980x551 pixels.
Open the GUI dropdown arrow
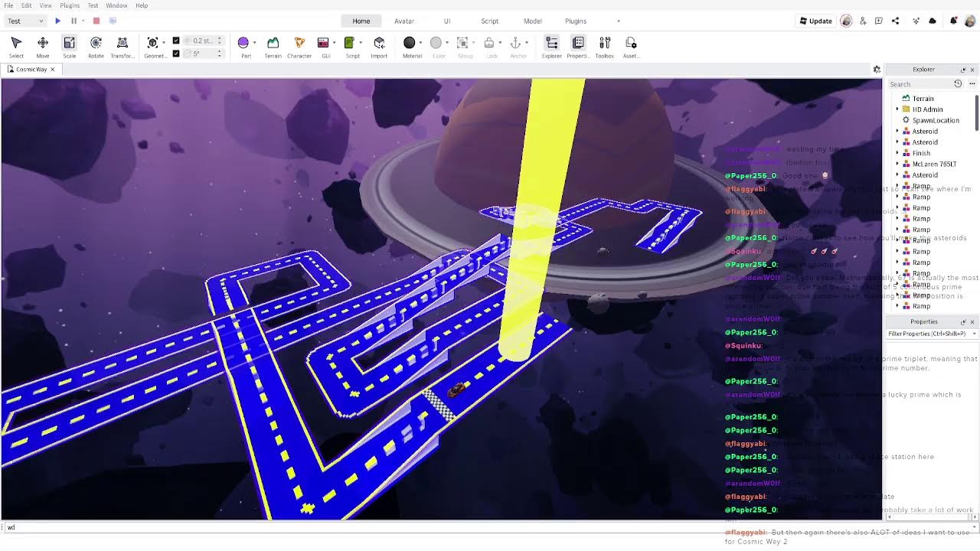pos(334,43)
